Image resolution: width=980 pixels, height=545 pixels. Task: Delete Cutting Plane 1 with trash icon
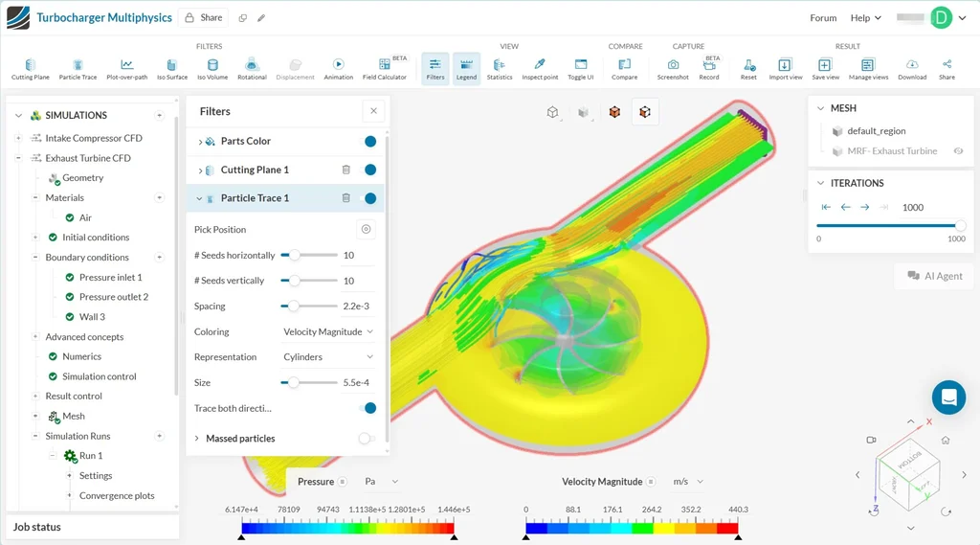pyautogui.click(x=346, y=170)
